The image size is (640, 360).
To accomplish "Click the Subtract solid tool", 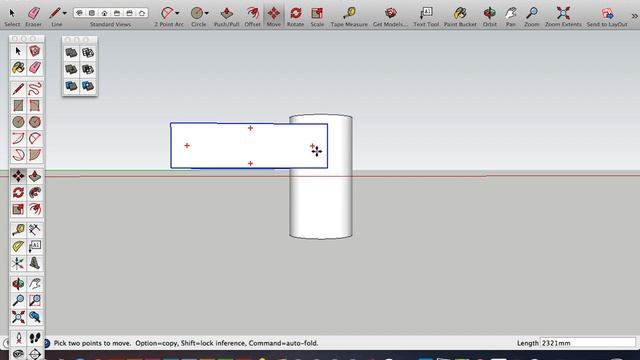I will point(88,69).
